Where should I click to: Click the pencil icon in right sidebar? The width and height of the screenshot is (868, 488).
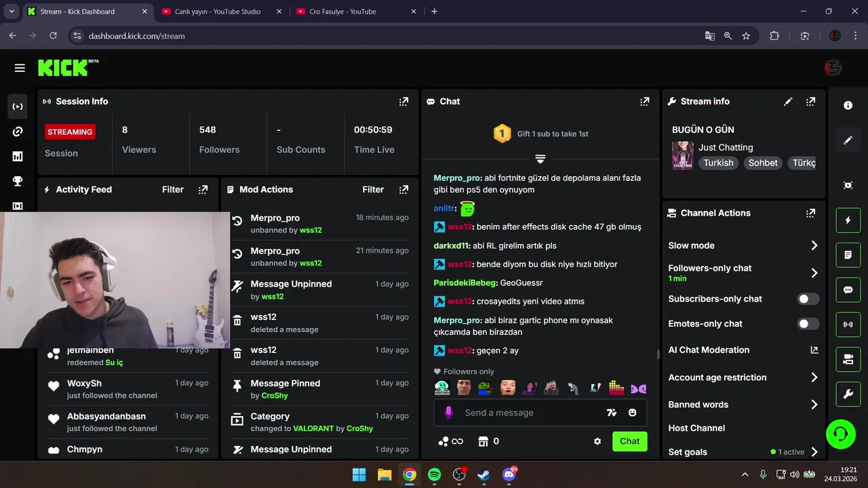[x=848, y=140]
